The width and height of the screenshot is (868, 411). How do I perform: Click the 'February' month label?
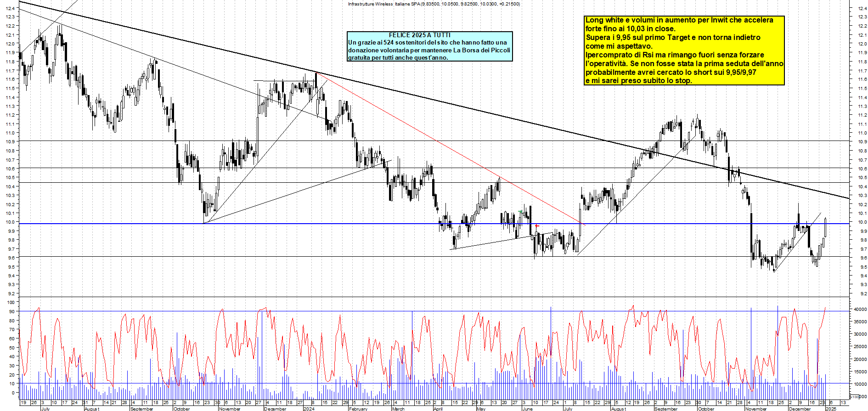pos(358,408)
